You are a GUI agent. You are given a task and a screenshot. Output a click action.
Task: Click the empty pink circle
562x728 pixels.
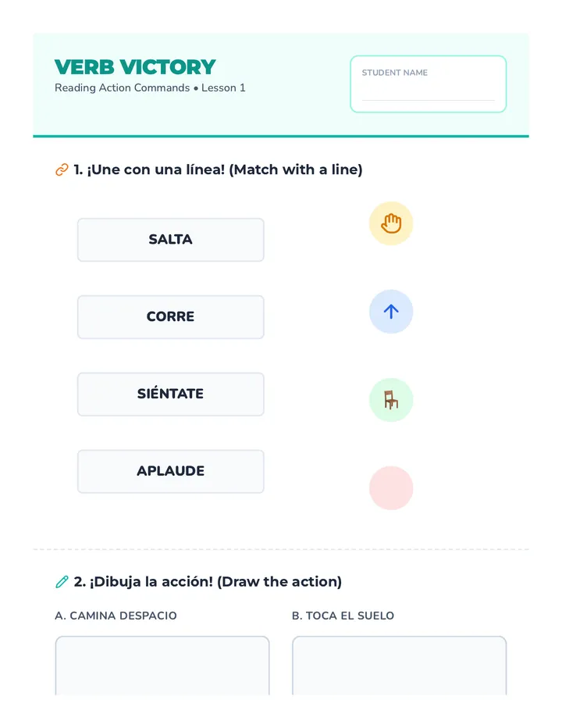click(391, 488)
